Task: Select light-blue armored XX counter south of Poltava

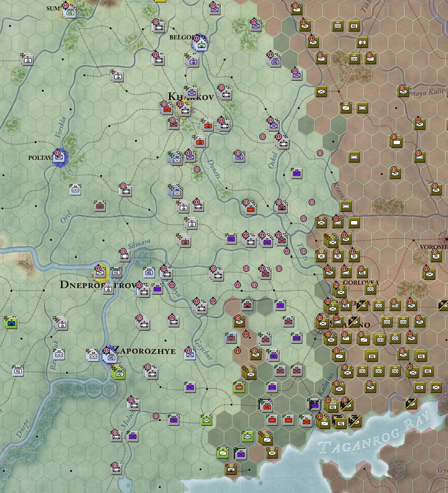Action: tap(75, 189)
